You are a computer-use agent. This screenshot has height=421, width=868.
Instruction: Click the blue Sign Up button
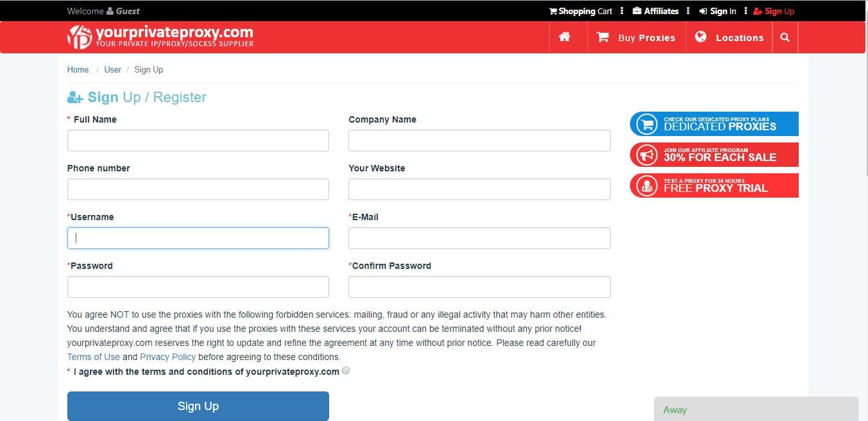pos(198,406)
